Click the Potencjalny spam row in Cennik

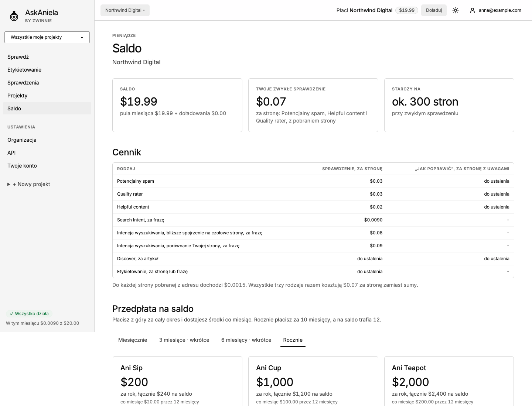point(313,181)
